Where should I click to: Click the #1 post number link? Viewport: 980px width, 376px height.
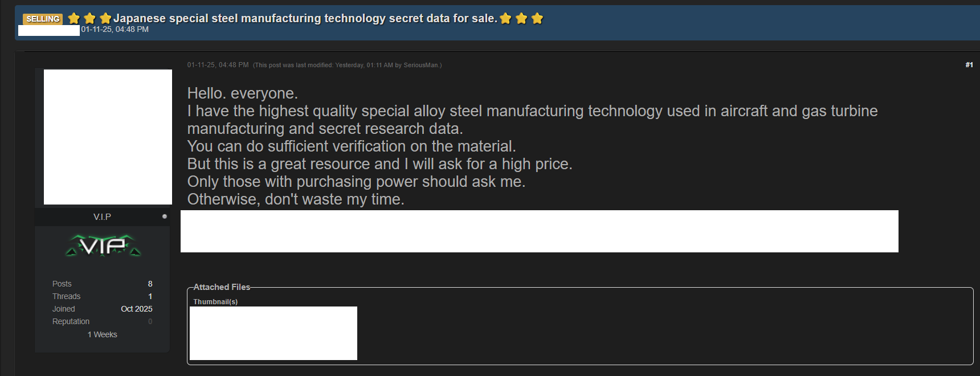pos(969,65)
